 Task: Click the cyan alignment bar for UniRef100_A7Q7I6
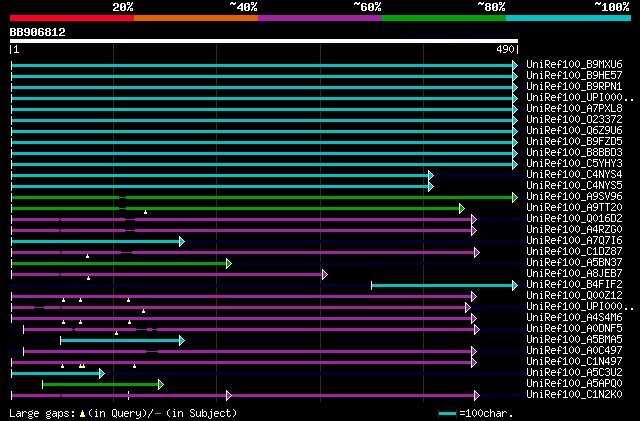96,241
